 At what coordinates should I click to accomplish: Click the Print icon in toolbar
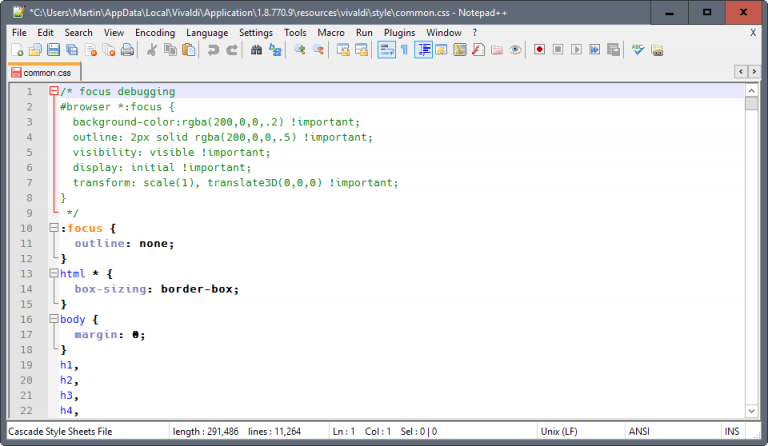(127, 49)
